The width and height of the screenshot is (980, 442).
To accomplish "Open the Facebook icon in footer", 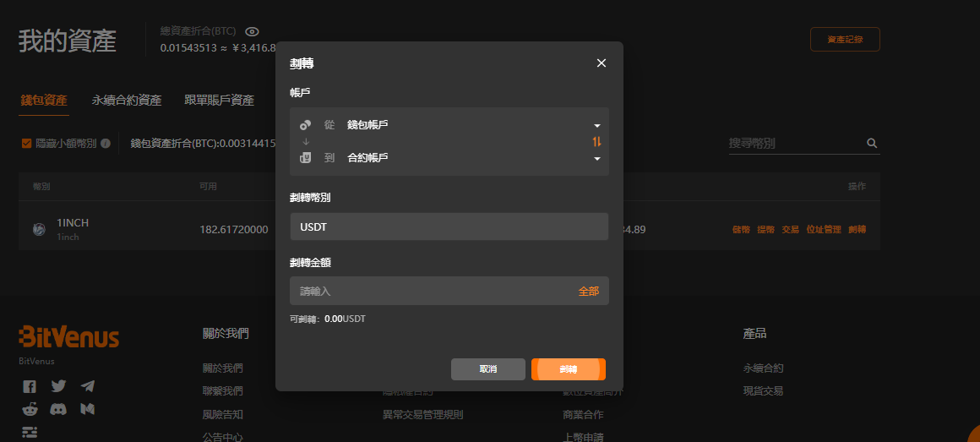I will [x=30, y=386].
